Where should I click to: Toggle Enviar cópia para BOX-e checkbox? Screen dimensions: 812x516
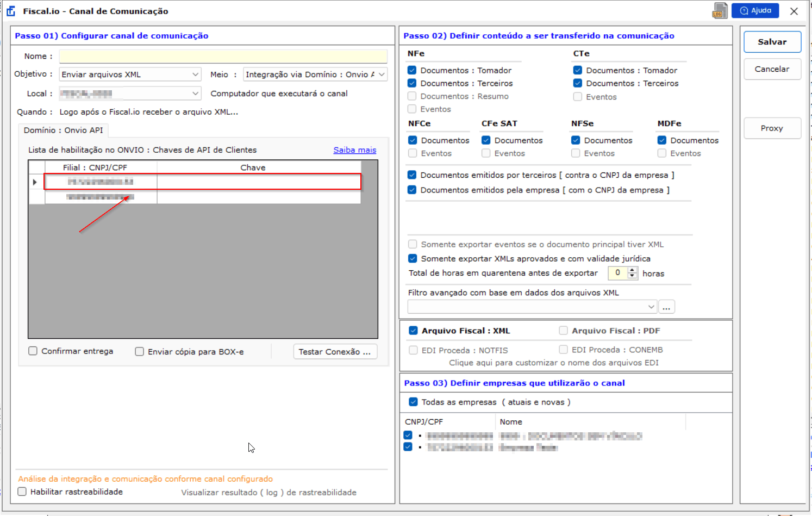[x=140, y=352]
